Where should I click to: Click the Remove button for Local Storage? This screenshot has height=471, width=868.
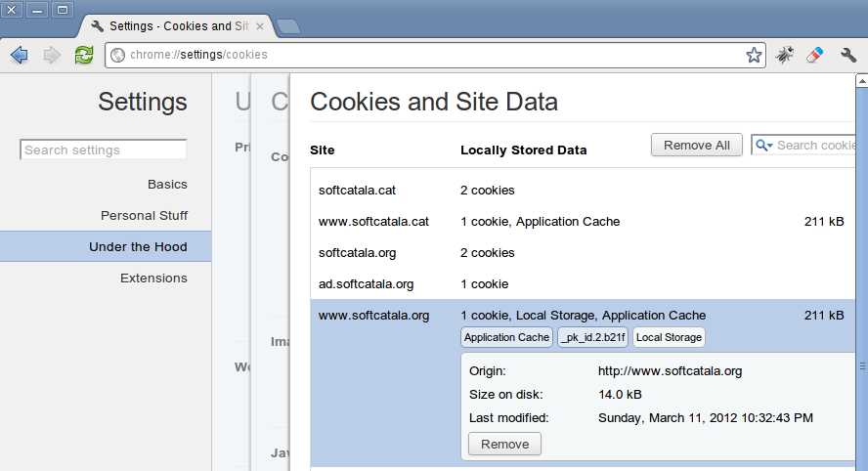coord(504,444)
